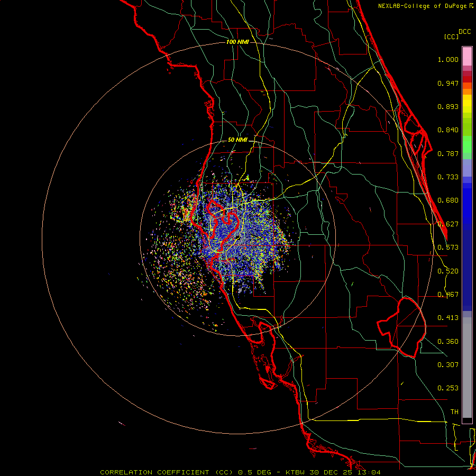Viewport: 476px width, 476px height.
Task: Click the Lake Okeechobee red outline
Action: tap(402, 327)
